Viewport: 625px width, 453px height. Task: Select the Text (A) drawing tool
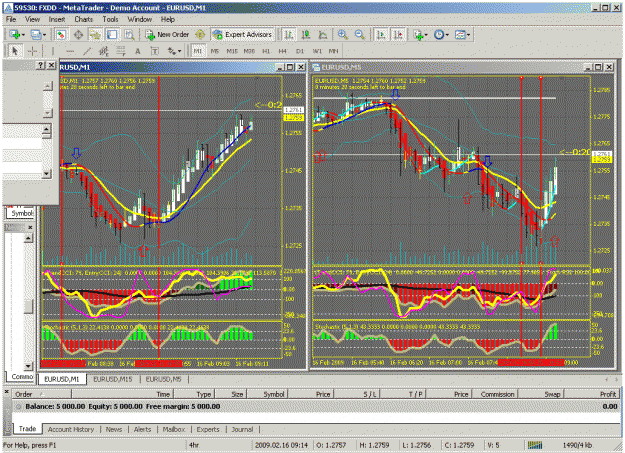click(x=138, y=51)
